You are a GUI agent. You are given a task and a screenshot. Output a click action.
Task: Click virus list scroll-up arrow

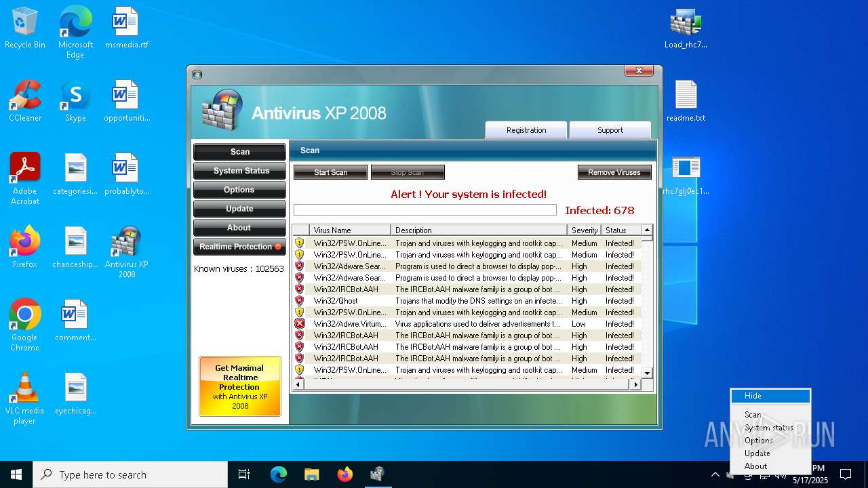tap(647, 230)
